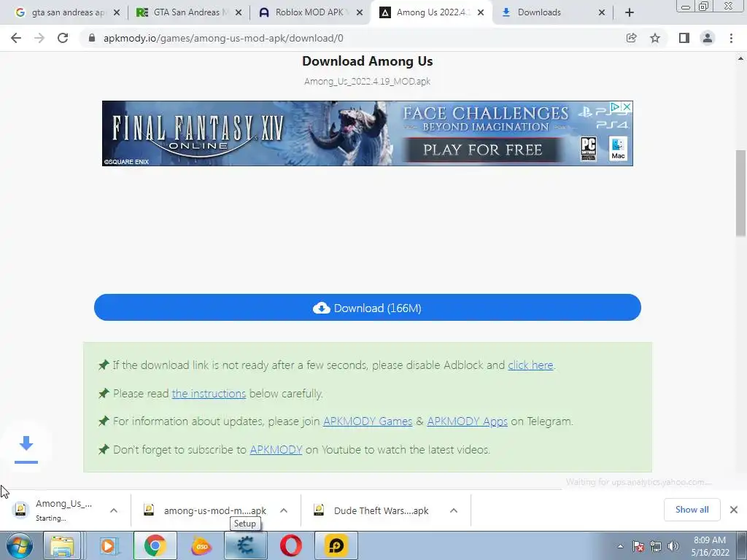The width and height of the screenshot is (747, 560).
Task: Click the AdChoices triangle icon on the ad
Action: coord(616,106)
